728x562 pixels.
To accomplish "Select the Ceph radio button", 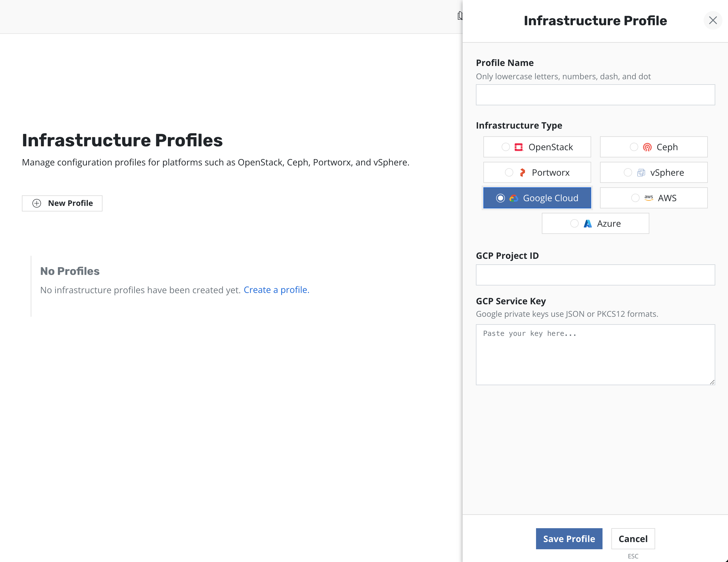I will pos(634,147).
